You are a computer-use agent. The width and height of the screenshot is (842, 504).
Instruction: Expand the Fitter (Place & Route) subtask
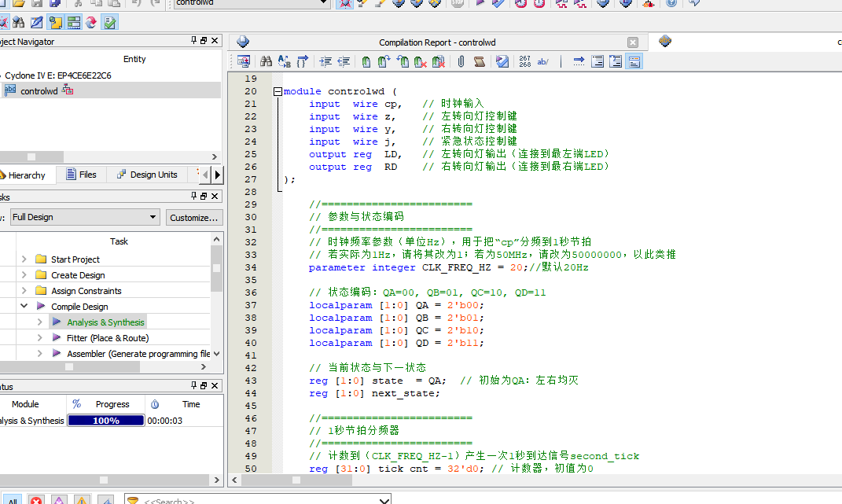click(40, 337)
